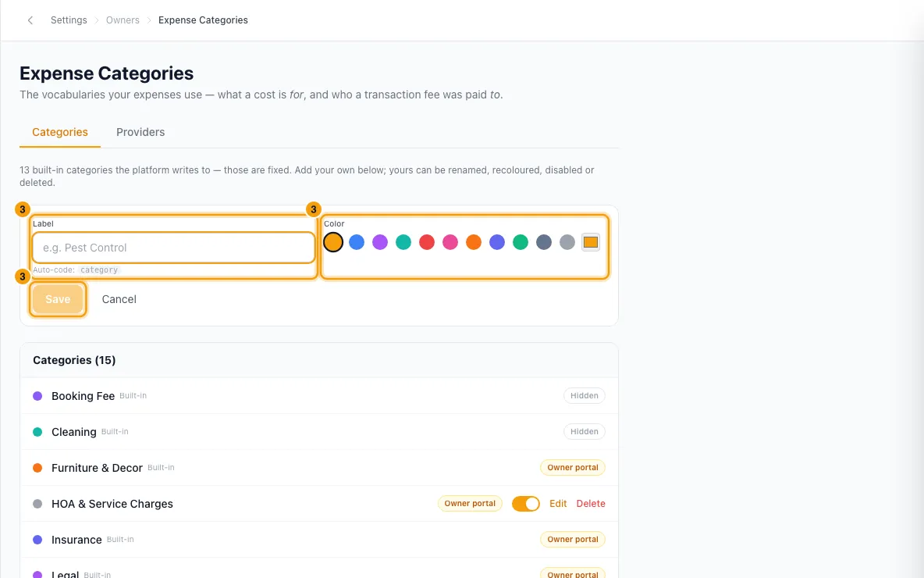The height and width of the screenshot is (578, 924).
Task: Open the Settings breadcrumb link
Action: 69,20
